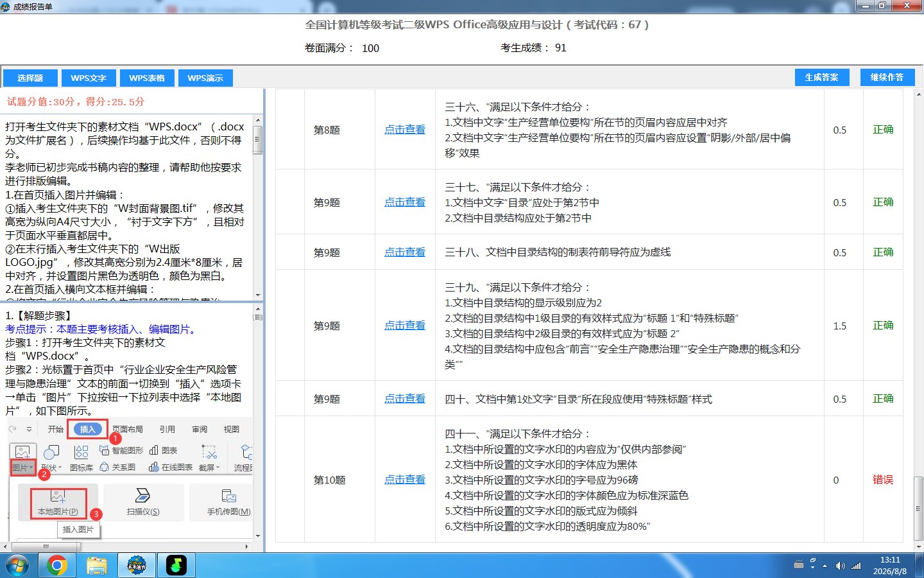Click the 插入 tab in the tutorial picture

(x=87, y=429)
